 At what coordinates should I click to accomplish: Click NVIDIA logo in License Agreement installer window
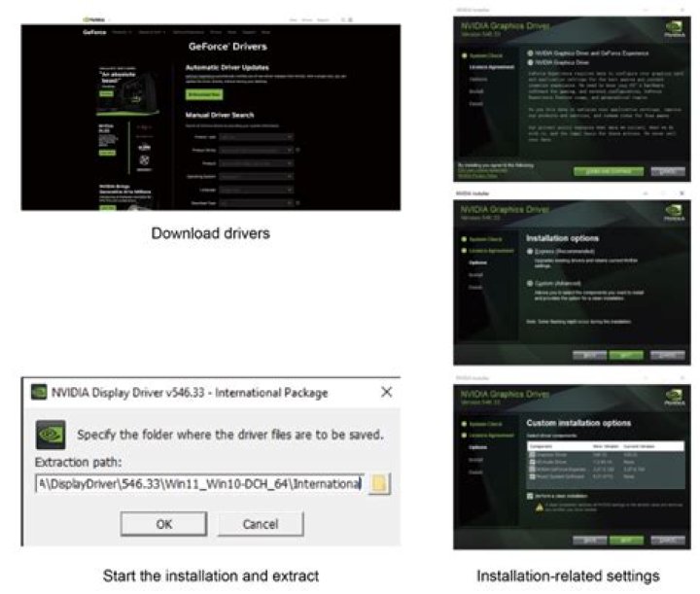click(x=674, y=28)
